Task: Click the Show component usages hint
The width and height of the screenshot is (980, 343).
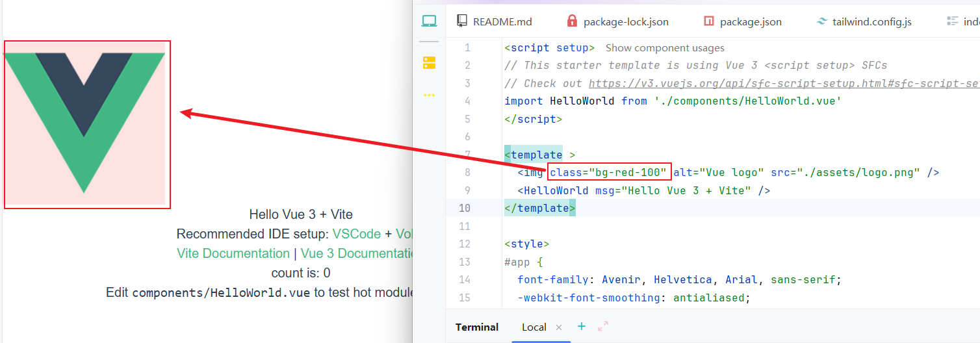Action: click(x=665, y=48)
